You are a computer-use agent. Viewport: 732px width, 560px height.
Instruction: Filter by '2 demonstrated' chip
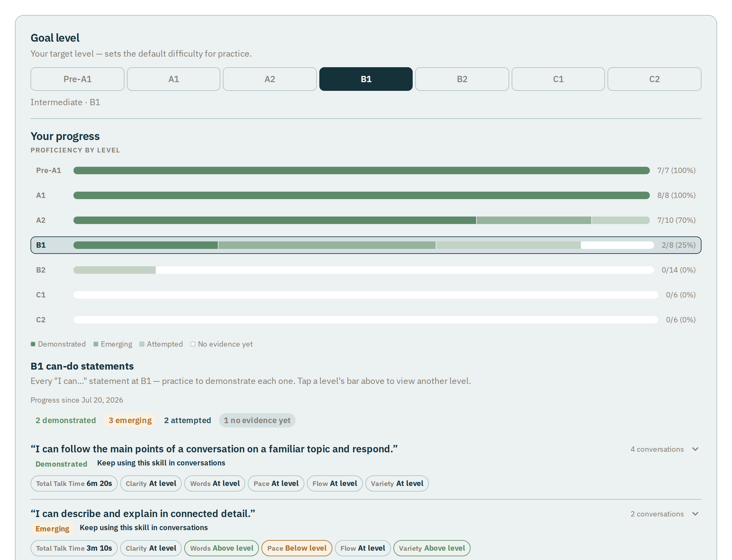[66, 420]
